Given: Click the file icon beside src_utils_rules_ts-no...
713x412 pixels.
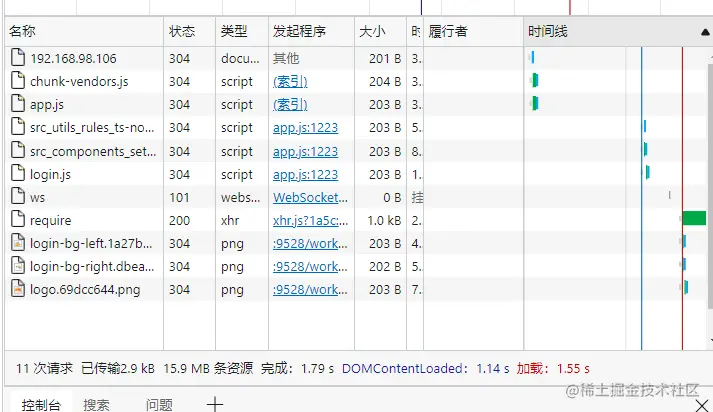Looking at the screenshot, I should tap(18, 127).
